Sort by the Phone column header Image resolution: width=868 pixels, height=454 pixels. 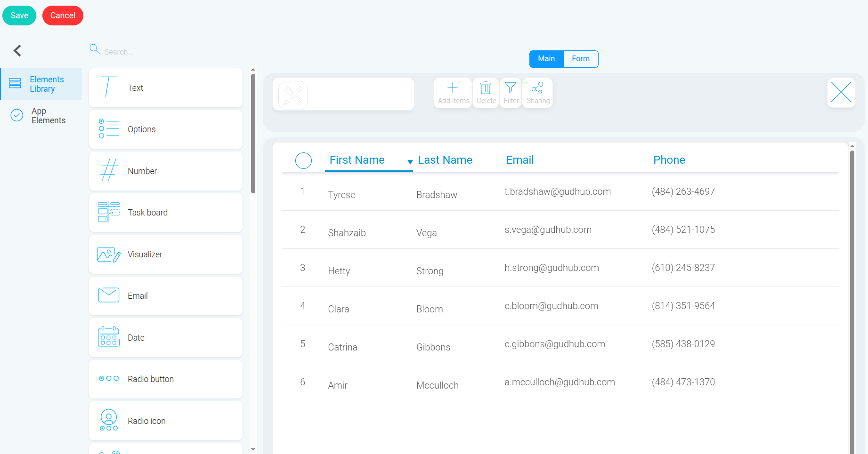click(669, 160)
